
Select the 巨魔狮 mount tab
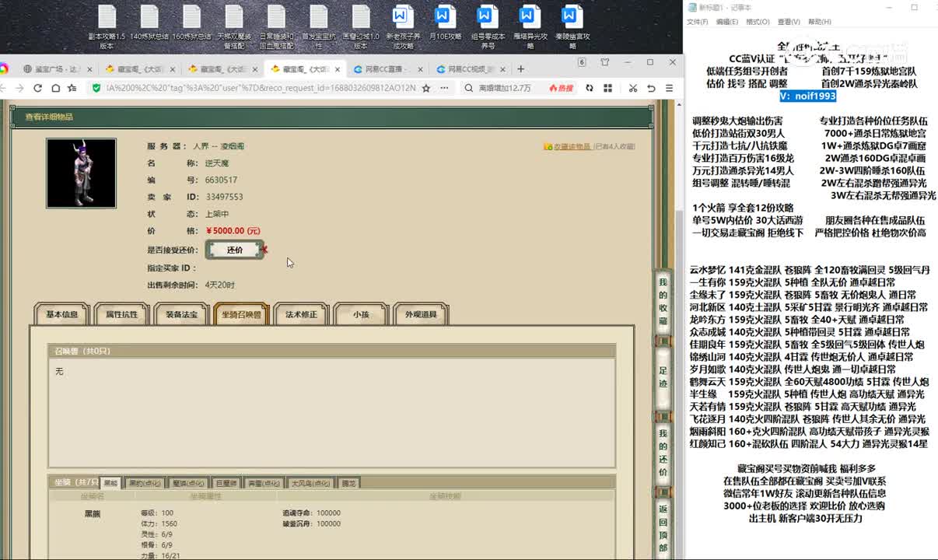click(226, 483)
